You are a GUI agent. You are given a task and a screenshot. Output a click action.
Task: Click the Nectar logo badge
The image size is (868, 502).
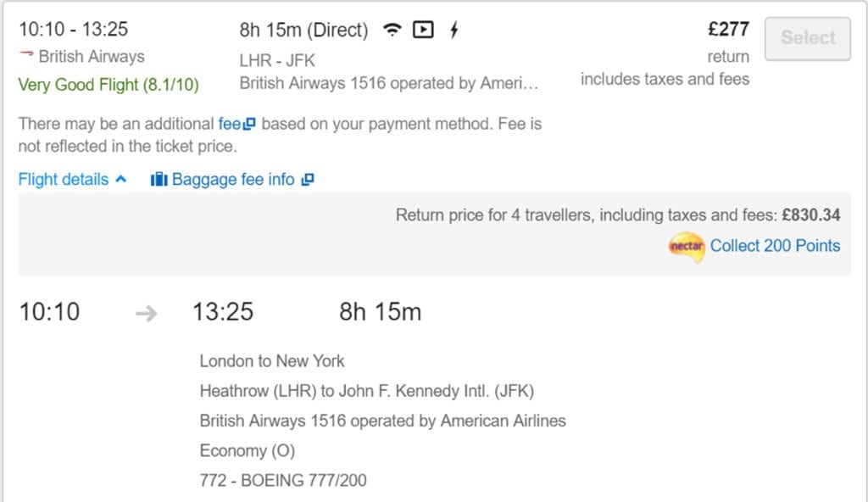(x=687, y=247)
